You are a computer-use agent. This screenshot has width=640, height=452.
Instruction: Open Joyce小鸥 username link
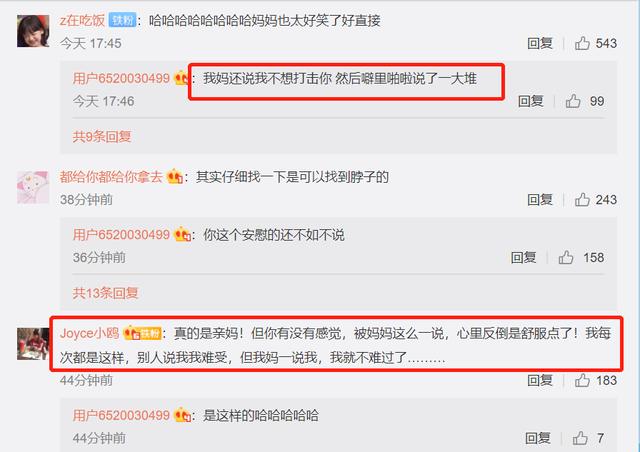[89, 333]
